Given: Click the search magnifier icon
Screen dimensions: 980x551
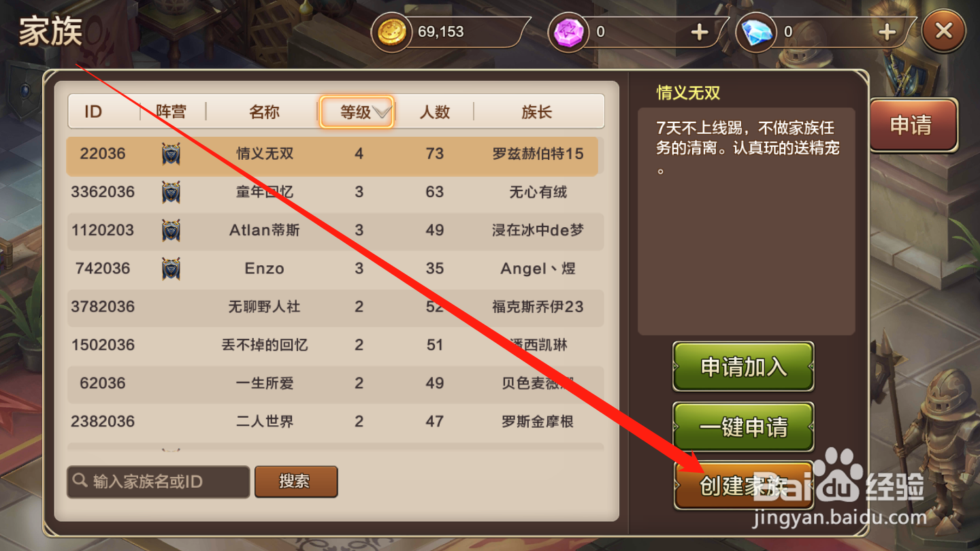Looking at the screenshot, I should (81, 481).
